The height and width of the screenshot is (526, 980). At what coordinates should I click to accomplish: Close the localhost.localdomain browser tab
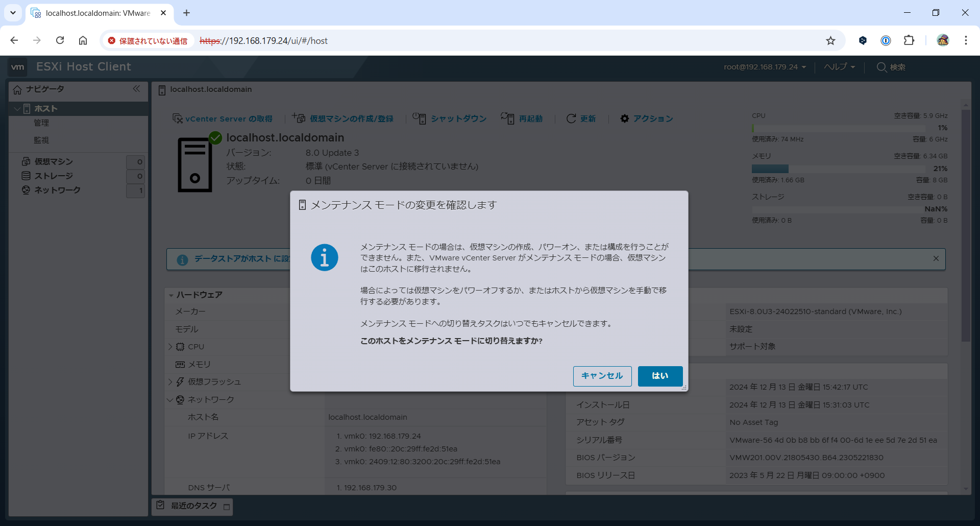point(163,13)
